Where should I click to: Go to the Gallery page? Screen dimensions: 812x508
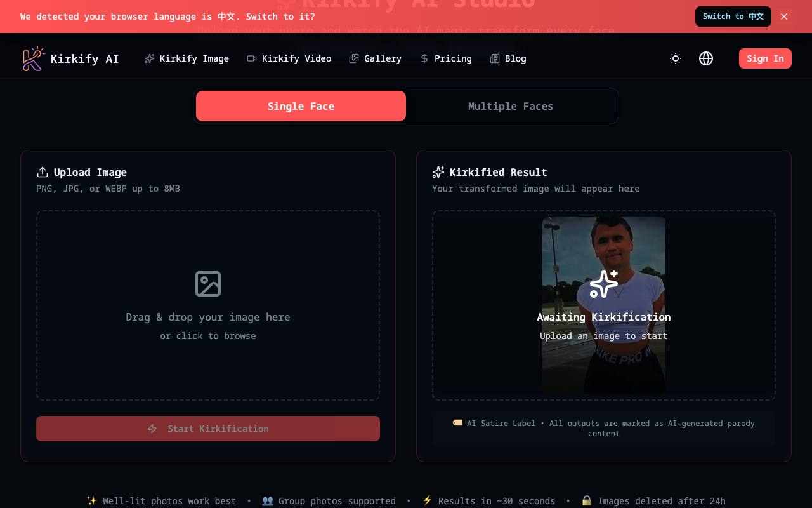tap(376, 58)
